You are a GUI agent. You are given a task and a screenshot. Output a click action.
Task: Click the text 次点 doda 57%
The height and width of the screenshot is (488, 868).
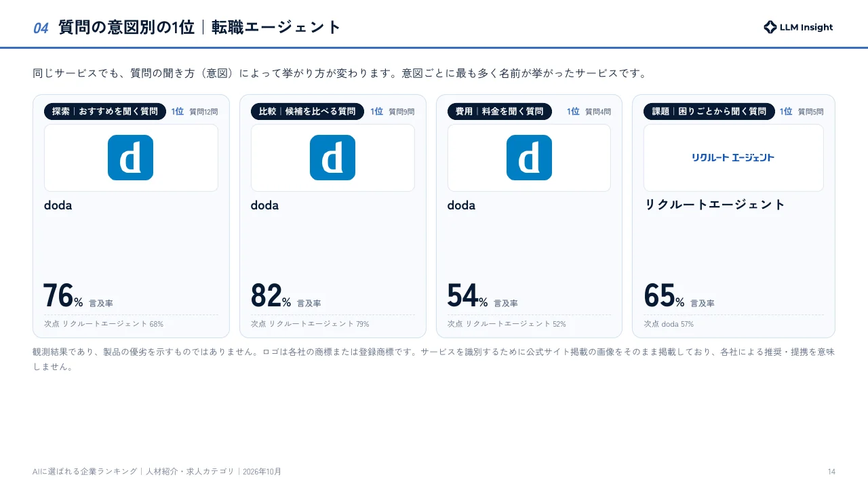coord(669,324)
